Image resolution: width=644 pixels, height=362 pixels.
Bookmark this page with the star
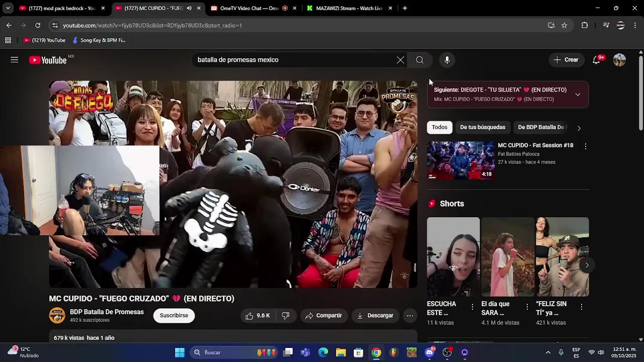click(565, 25)
